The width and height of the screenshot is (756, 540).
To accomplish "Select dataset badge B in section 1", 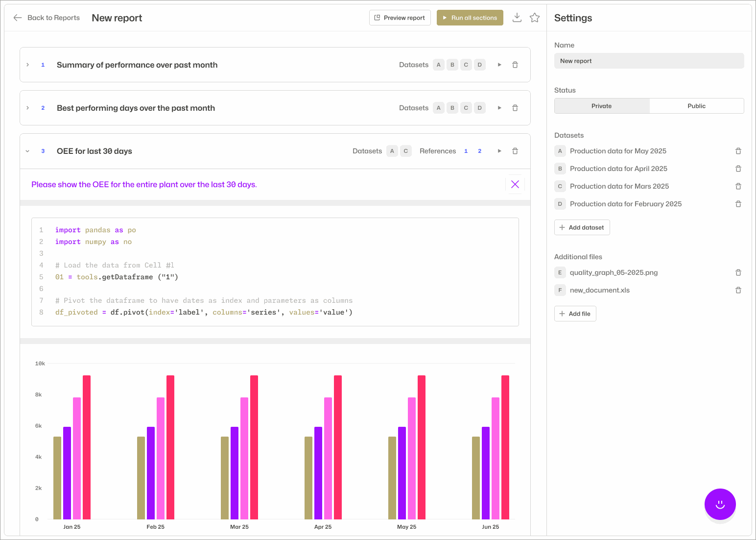I will tap(452, 65).
